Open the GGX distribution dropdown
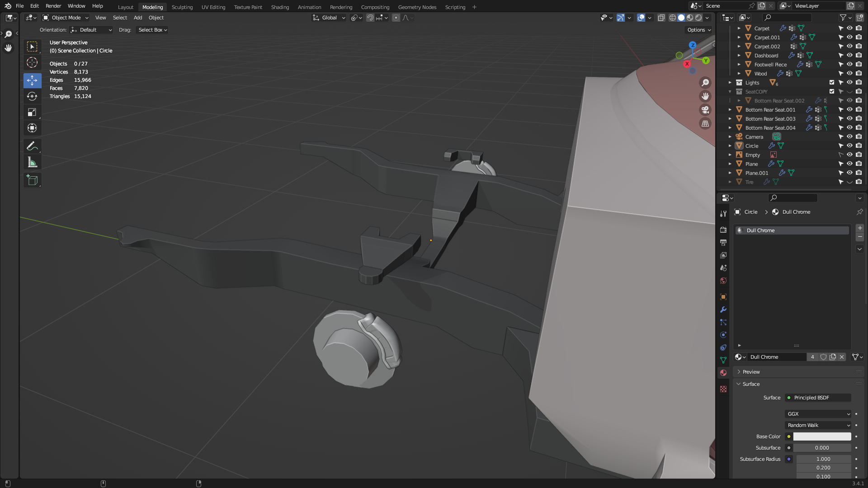868x488 pixels. [818, 414]
